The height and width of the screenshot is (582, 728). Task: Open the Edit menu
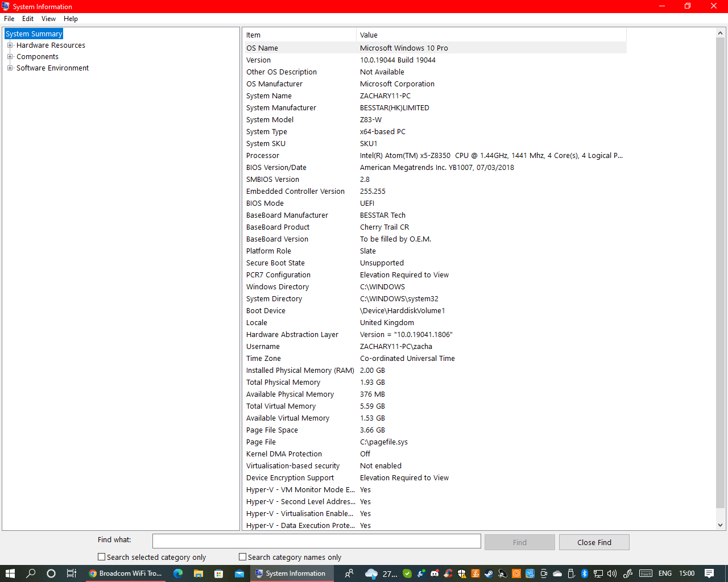click(28, 19)
